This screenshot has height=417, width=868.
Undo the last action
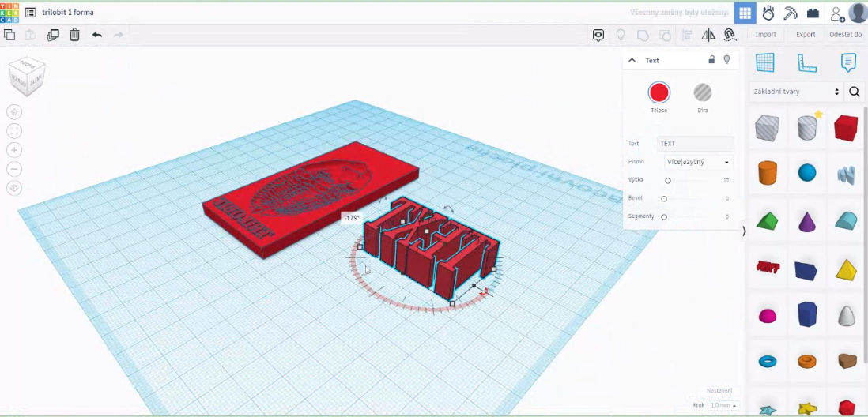[x=96, y=35]
